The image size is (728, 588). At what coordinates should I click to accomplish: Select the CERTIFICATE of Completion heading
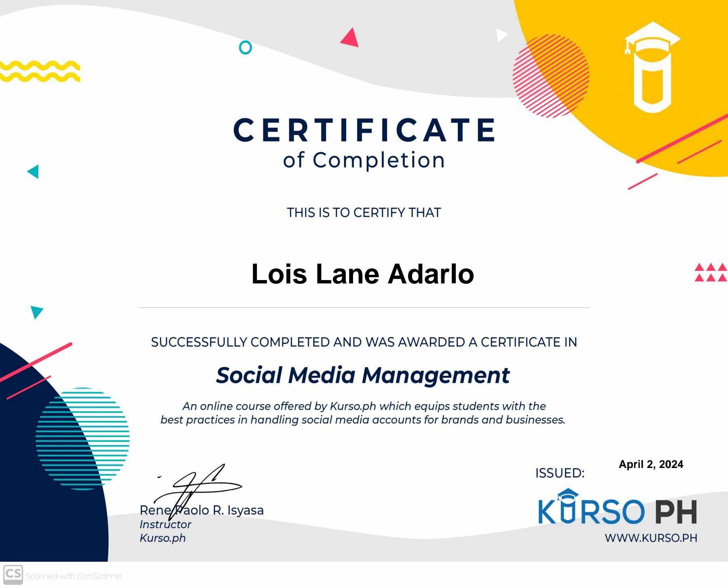[x=364, y=141]
